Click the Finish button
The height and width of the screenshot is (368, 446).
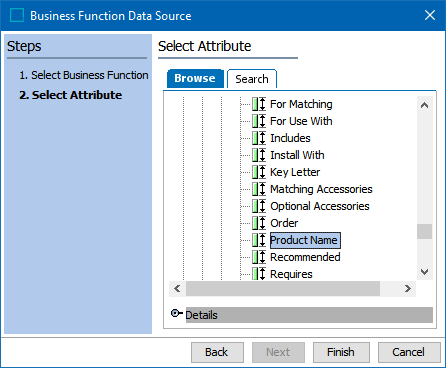[x=341, y=352]
